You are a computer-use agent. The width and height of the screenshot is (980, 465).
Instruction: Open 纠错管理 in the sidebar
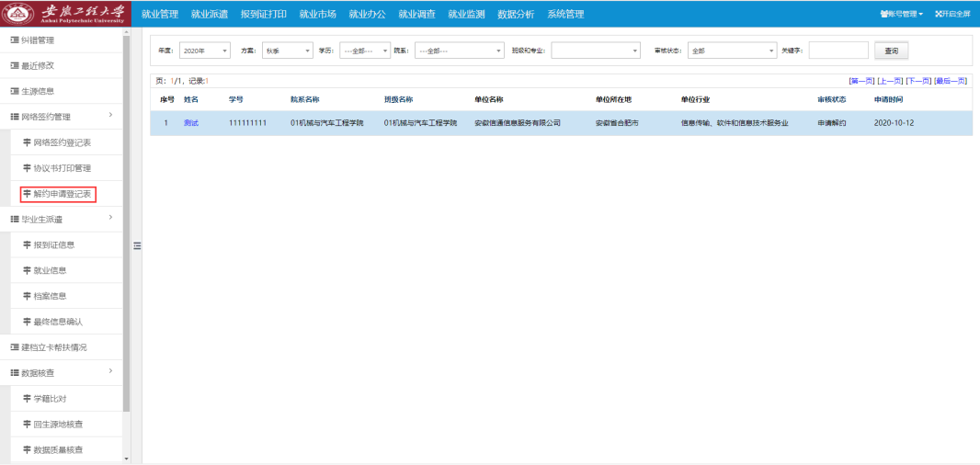(38, 40)
